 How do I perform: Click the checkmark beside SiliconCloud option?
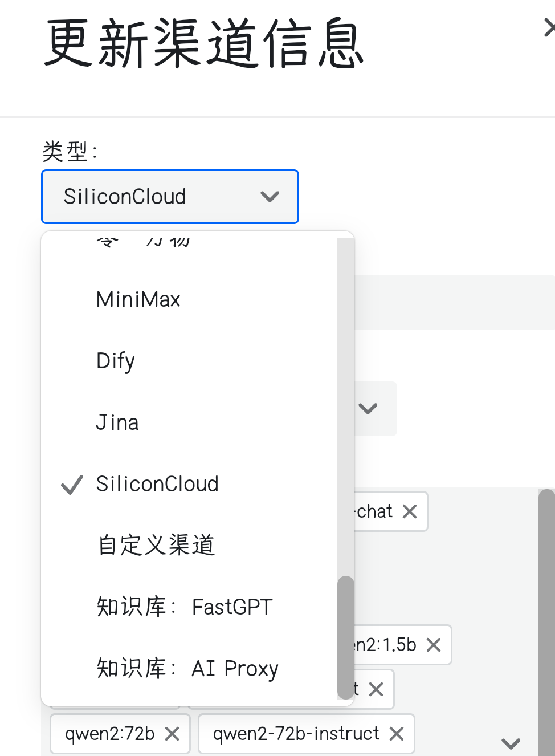point(72,485)
